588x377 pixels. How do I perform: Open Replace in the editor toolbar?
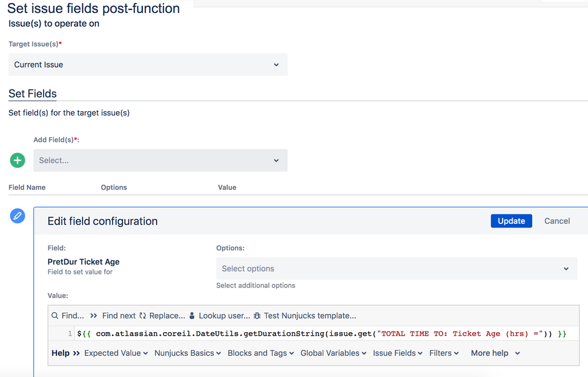click(162, 316)
